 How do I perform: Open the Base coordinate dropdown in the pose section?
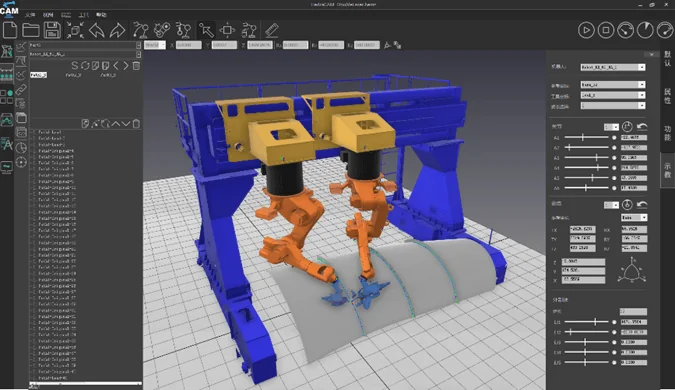click(x=634, y=217)
